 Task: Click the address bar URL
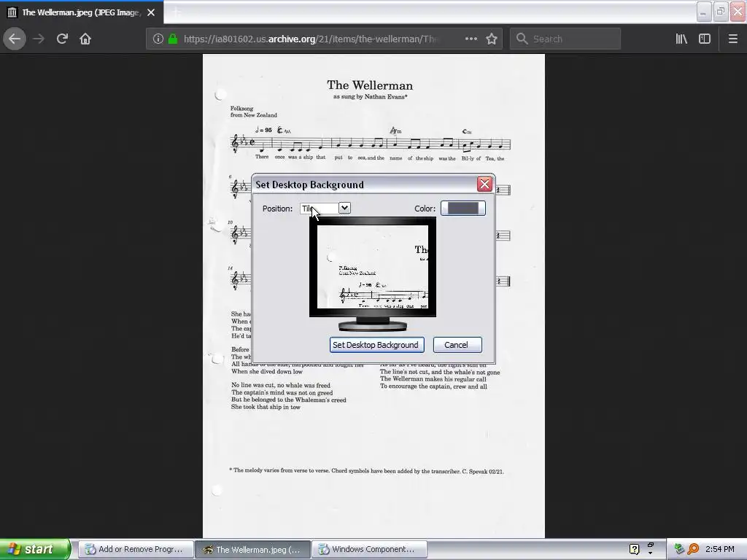310,39
